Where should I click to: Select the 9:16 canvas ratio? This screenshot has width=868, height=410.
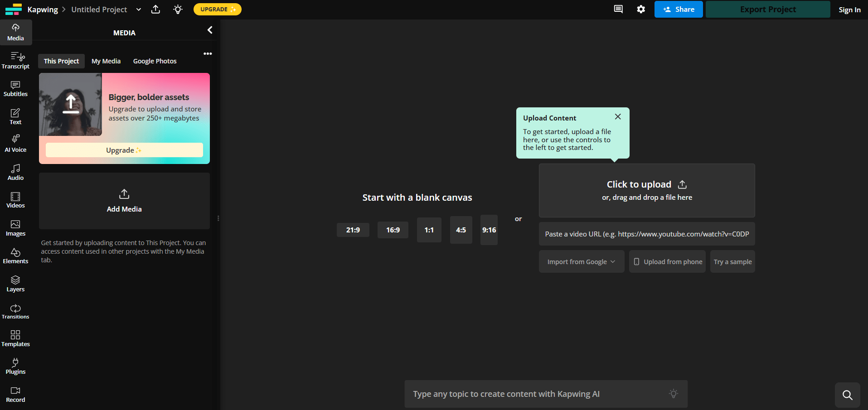click(x=489, y=230)
